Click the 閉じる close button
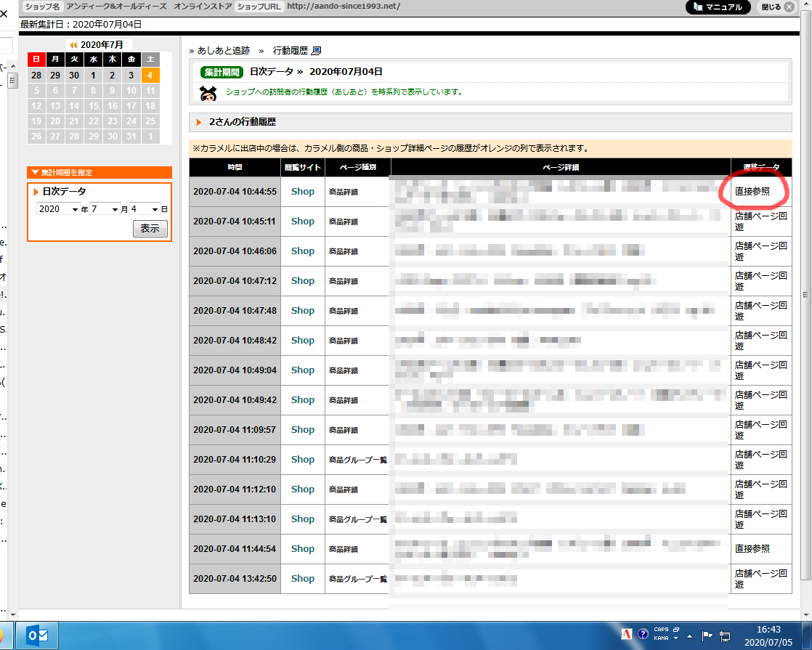Screen dimensions: 812x650 click(776, 7)
